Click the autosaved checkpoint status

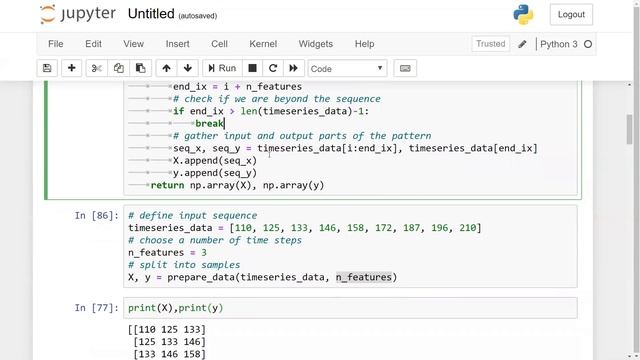(198, 16)
